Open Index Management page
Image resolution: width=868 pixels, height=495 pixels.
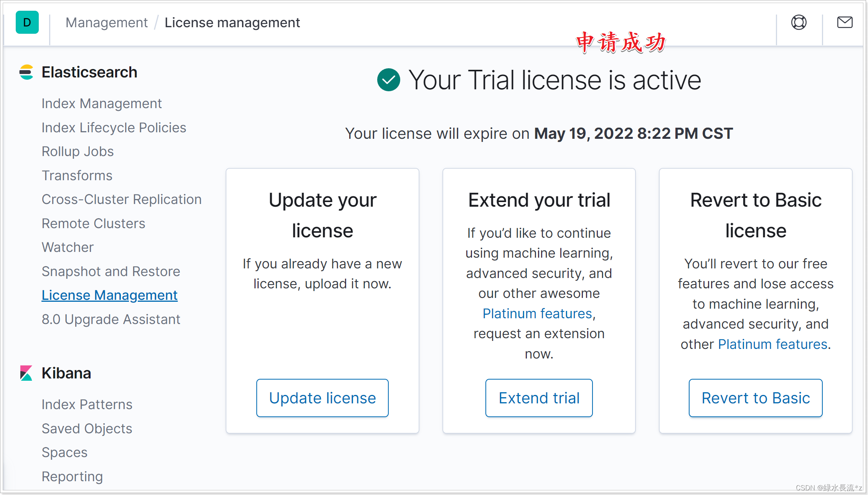point(102,104)
